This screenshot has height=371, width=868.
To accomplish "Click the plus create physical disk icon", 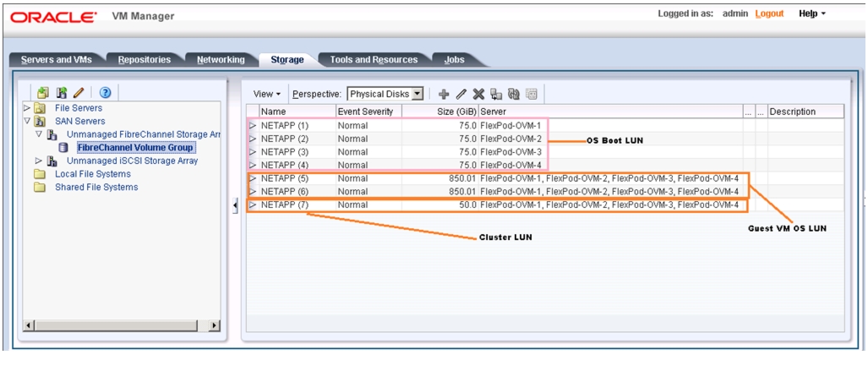I will 444,94.
